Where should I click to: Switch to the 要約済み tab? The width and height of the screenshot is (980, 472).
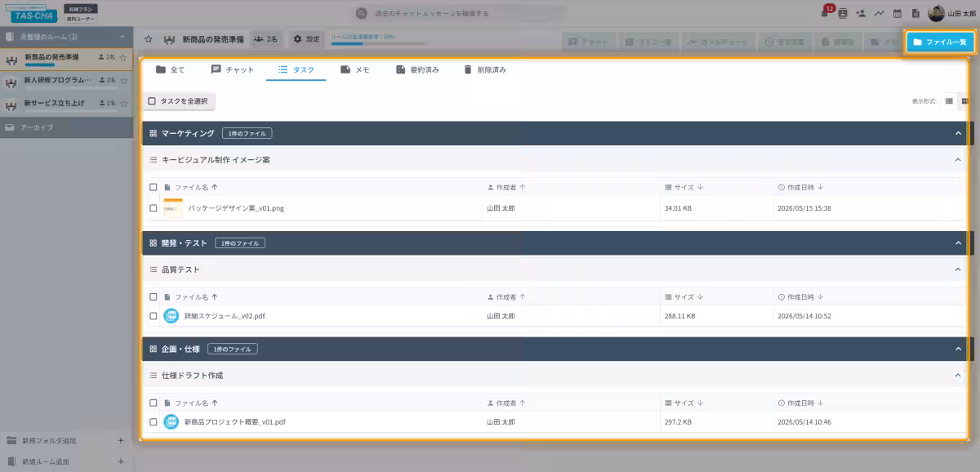point(417,69)
